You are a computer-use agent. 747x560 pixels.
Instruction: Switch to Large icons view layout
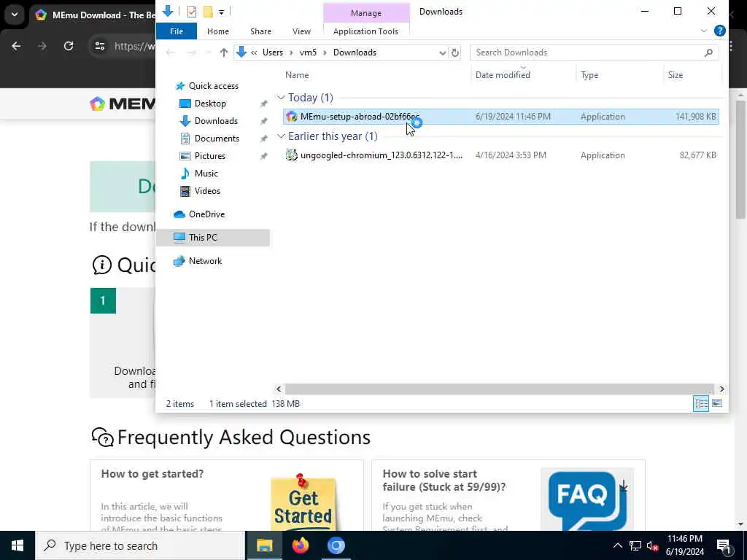tap(717, 404)
